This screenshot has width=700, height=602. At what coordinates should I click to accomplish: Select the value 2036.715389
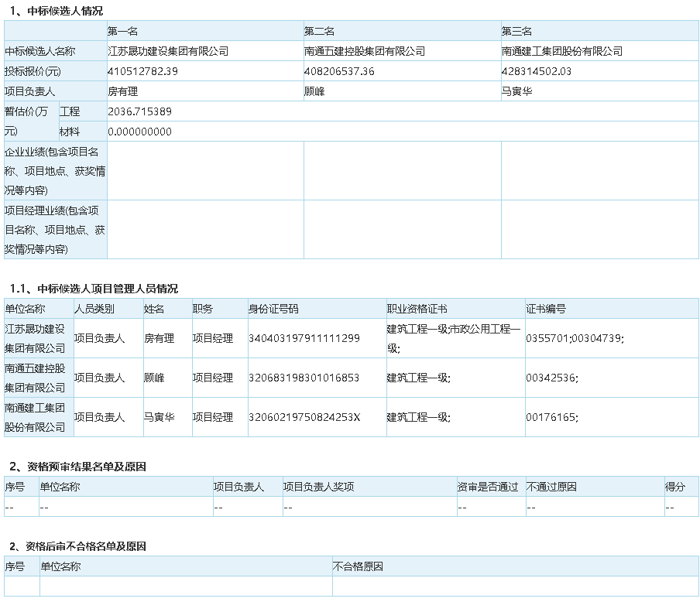pyautogui.click(x=139, y=111)
